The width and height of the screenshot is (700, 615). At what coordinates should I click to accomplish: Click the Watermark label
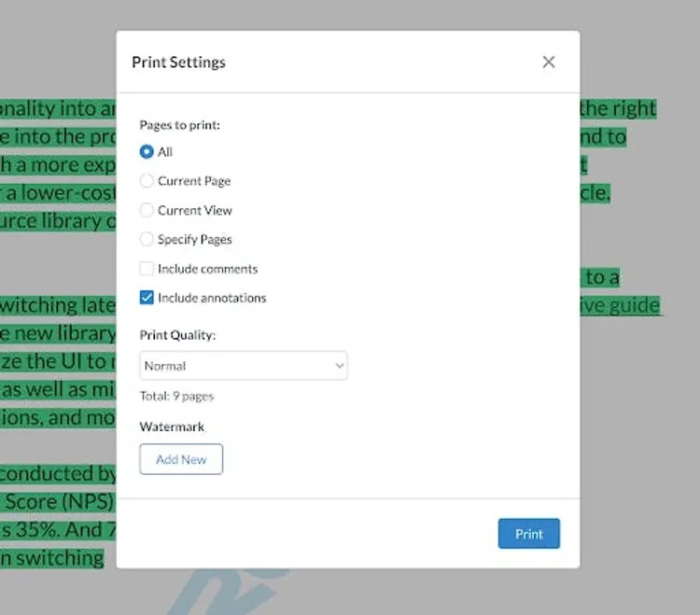[x=172, y=426]
